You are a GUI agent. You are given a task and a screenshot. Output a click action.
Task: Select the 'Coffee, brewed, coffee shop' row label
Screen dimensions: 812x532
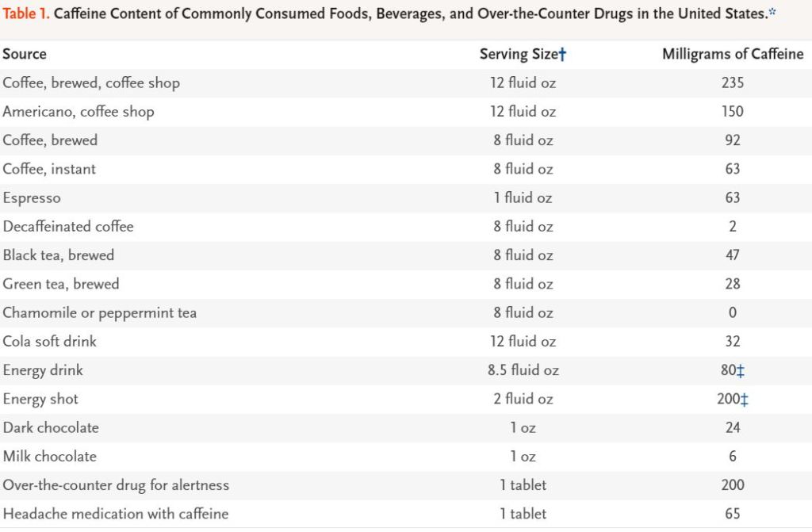[x=91, y=83]
